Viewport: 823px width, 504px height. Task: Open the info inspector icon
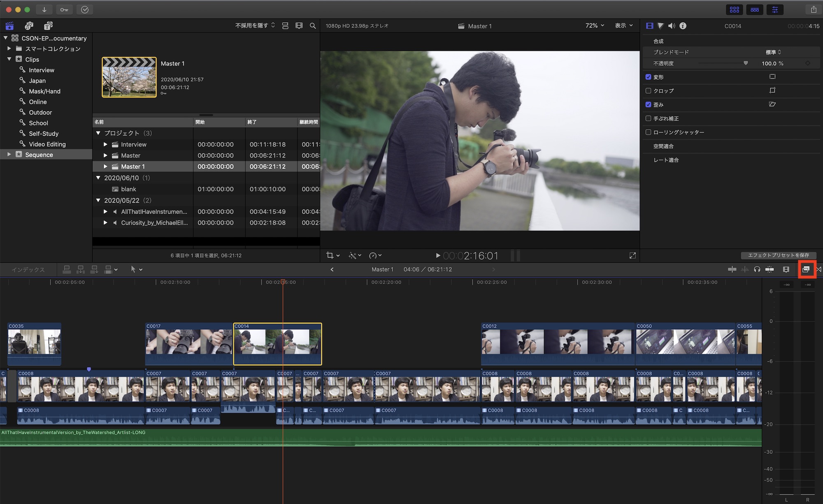683,26
